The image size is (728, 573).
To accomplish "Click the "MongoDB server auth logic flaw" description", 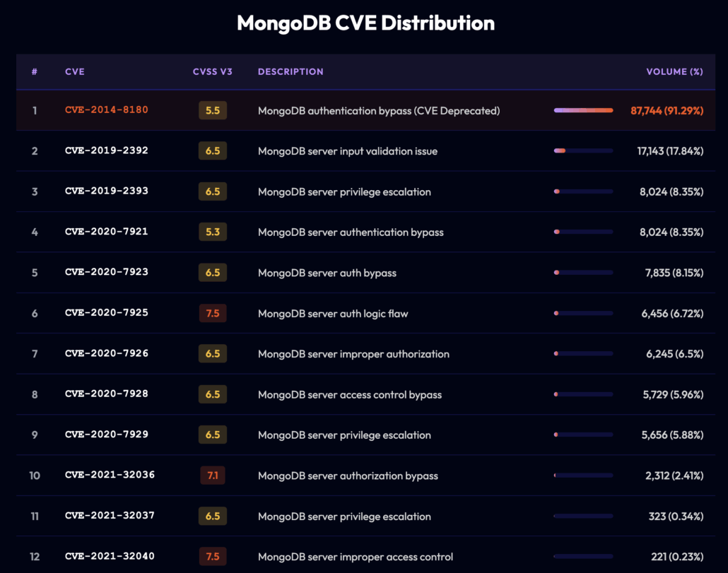I will click(x=333, y=313).
